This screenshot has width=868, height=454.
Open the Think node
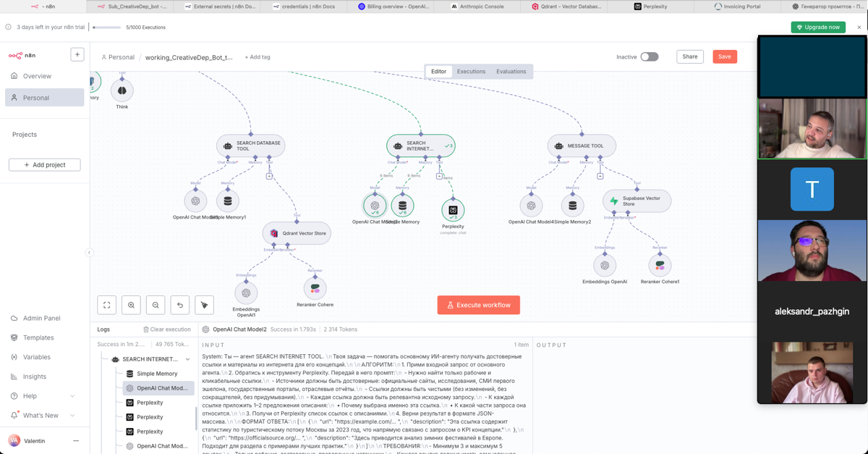click(x=122, y=91)
